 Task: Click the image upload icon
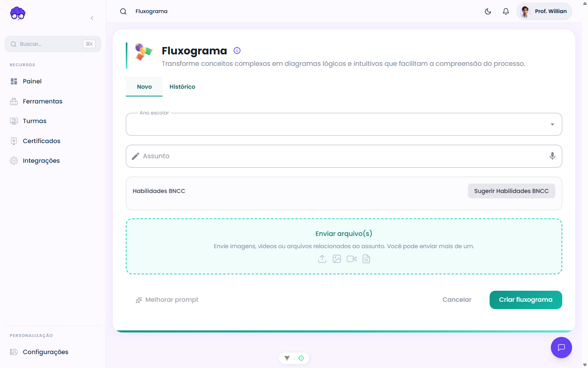tap(337, 259)
